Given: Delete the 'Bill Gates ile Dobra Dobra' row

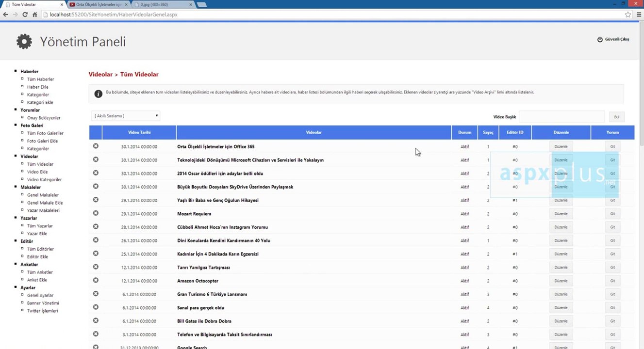Looking at the screenshot, I should 96,320.
